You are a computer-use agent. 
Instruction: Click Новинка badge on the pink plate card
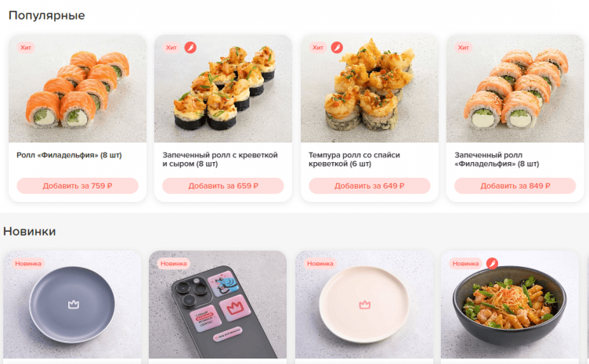[320, 264]
